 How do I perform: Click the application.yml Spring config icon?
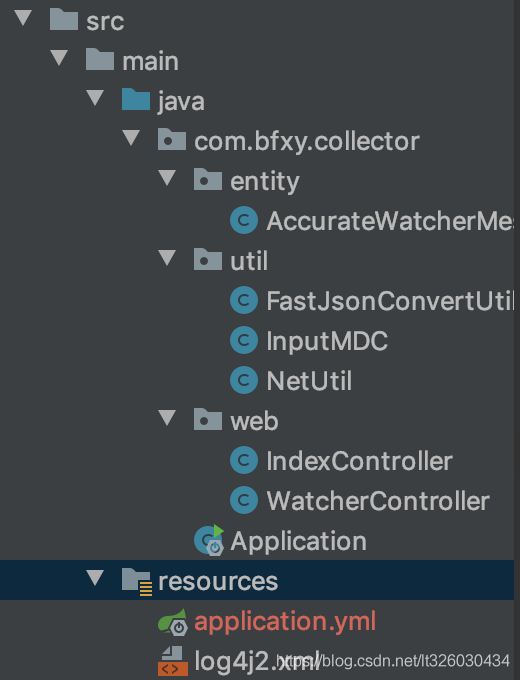pyautogui.click(x=173, y=622)
